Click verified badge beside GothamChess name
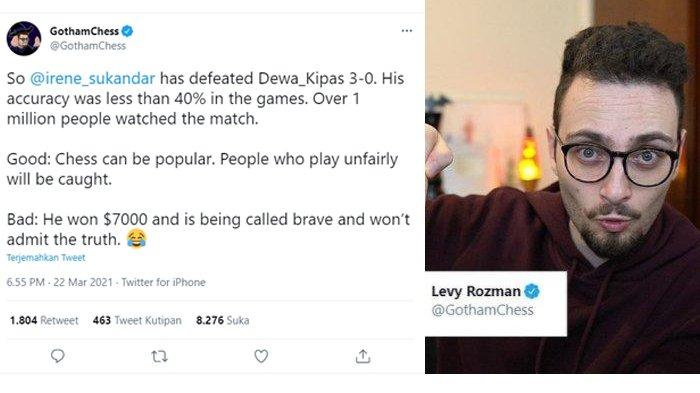This screenshot has width=700, height=393. coord(128,31)
